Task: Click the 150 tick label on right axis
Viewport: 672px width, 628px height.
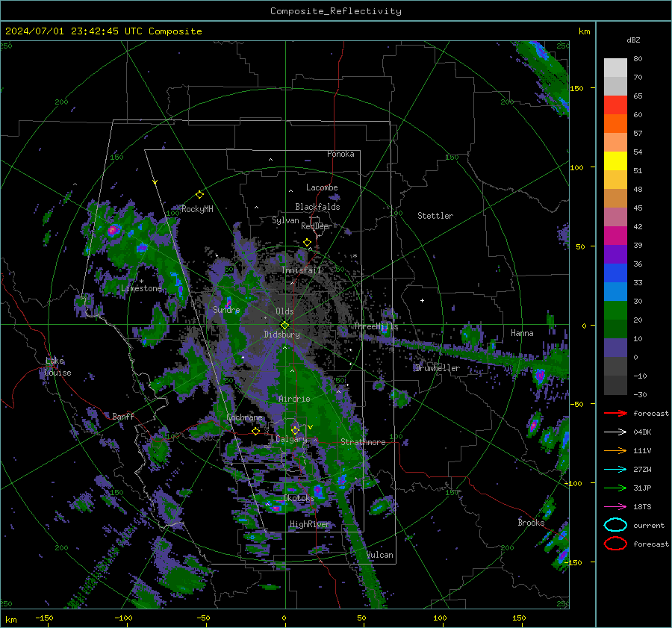Action: 576,88
